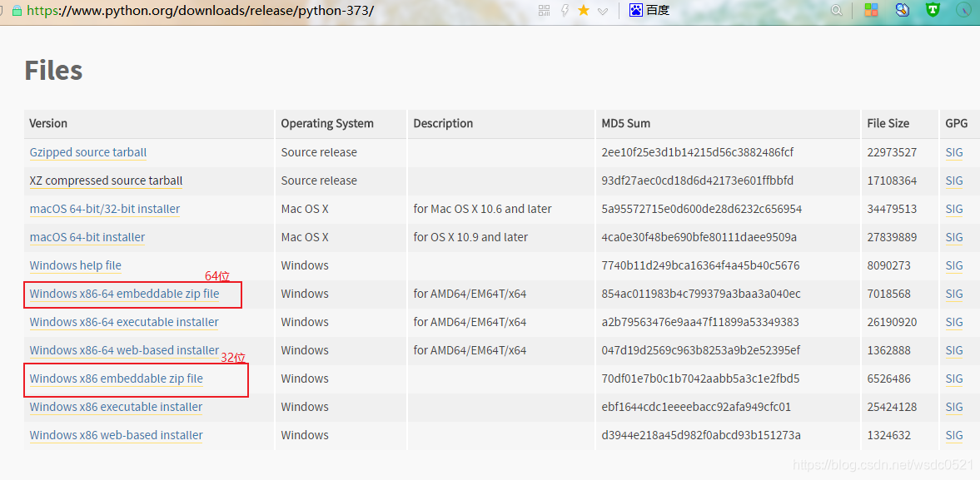Select MD5 sum 854ac011983b4c799379a3baa3a040ec
Viewport: 980px width, 480px height.
pyautogui.click(x=700, y=294)
